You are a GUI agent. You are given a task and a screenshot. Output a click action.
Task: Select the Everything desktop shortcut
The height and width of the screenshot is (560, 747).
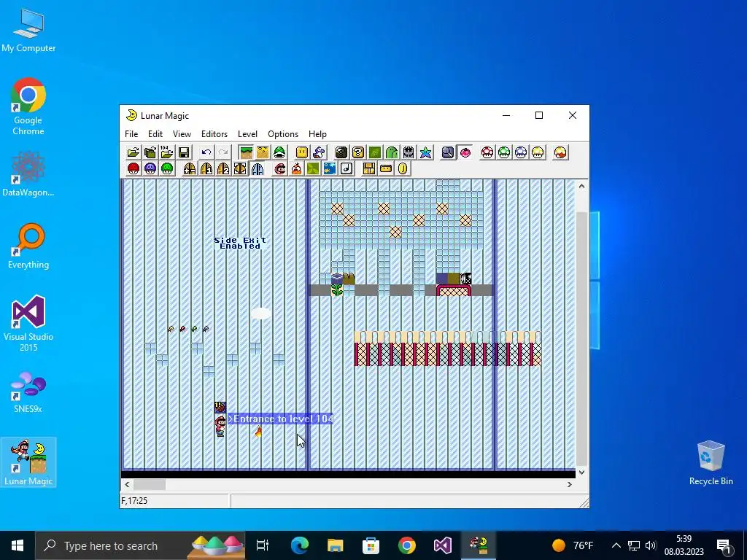28,246
